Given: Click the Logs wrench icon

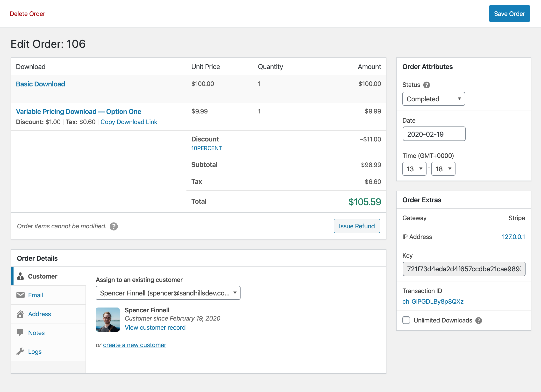Looking at the screenshot, I should tap(20, 351).
